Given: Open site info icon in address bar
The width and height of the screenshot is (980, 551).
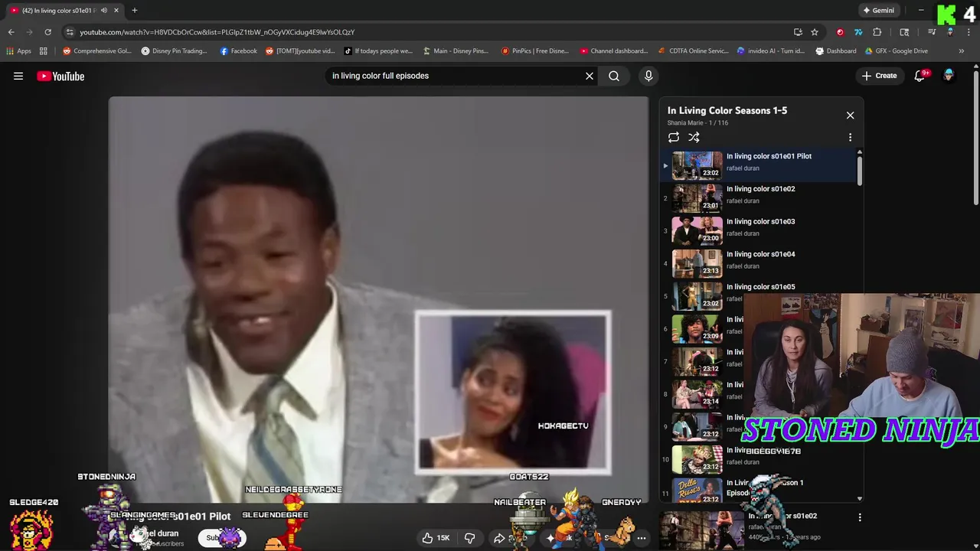Looking at the screenshot, I should 70,32.
